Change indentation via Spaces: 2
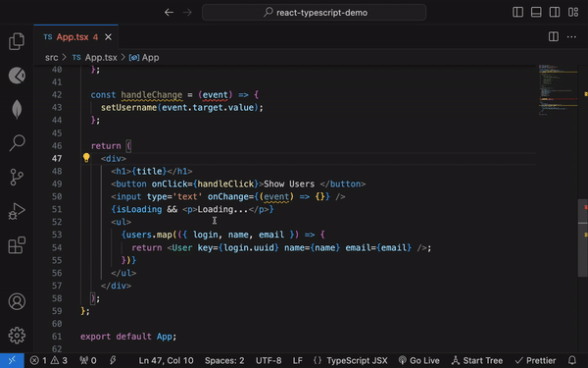 pyautogui.click(x=224, y=361)
